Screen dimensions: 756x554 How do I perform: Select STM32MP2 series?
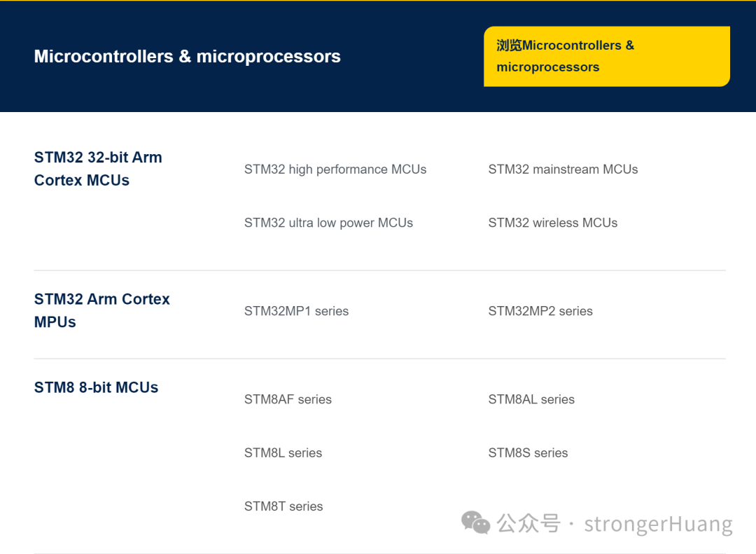click(x=540, y=311)
